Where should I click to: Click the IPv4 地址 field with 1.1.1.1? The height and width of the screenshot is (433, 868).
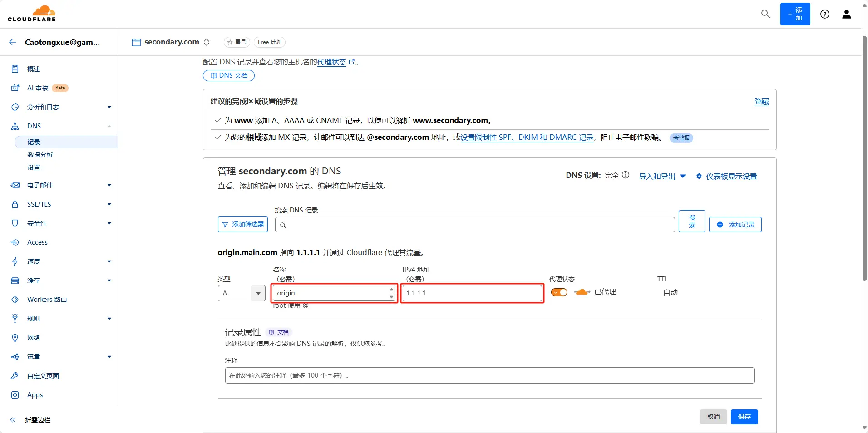coord(473,293)
